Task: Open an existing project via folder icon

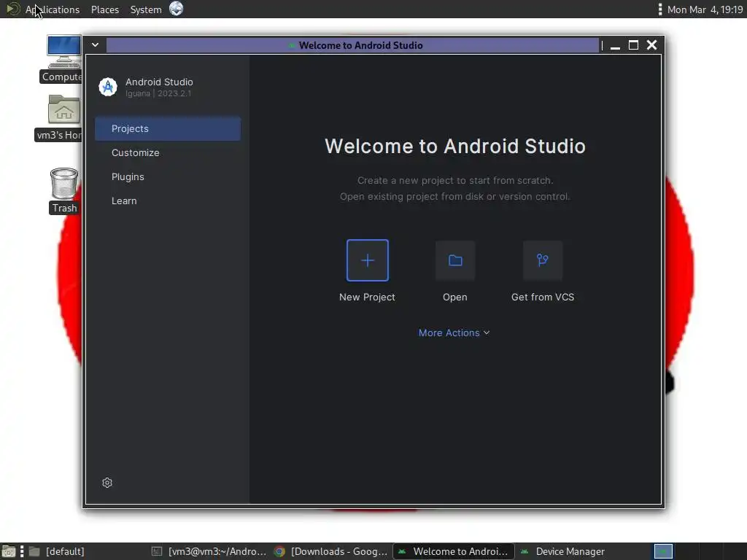Action: [x=455, y=260]
